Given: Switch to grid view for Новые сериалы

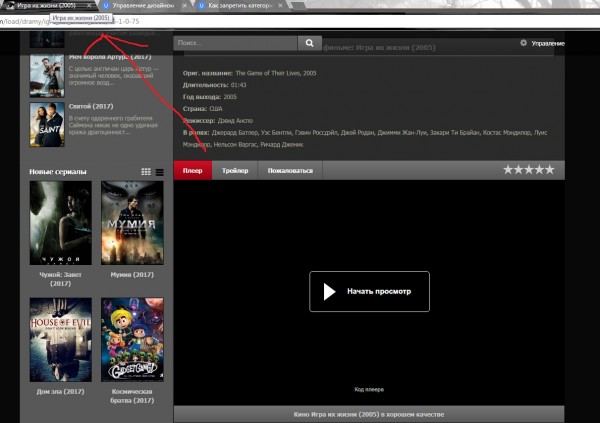Looking at the screenshot, I should click(146, 172).
